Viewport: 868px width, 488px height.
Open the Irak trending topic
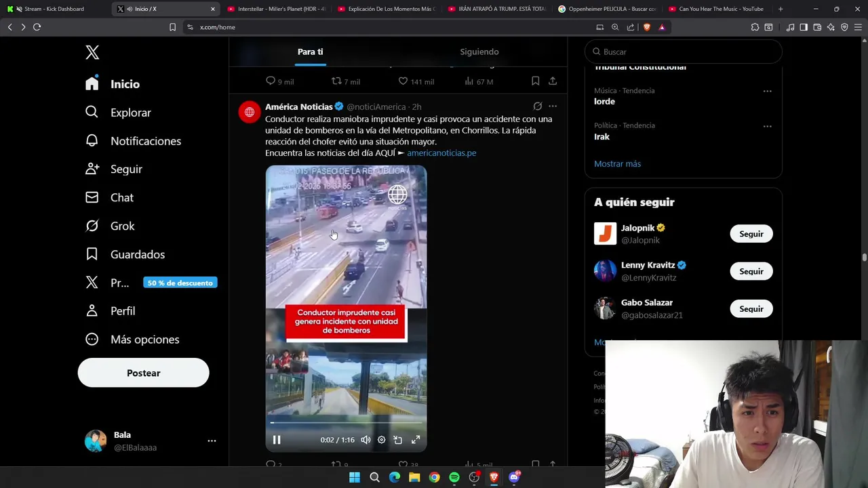(601, 137)
